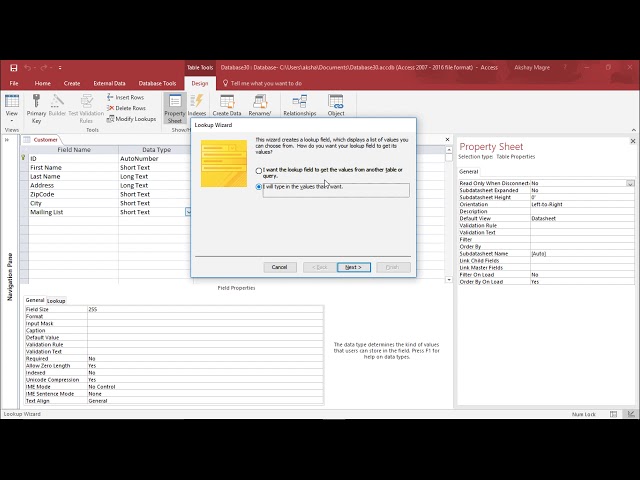Switch to the Home ribbon tab
The height and width of the screenshot is (480, 640).
point(42,83)
